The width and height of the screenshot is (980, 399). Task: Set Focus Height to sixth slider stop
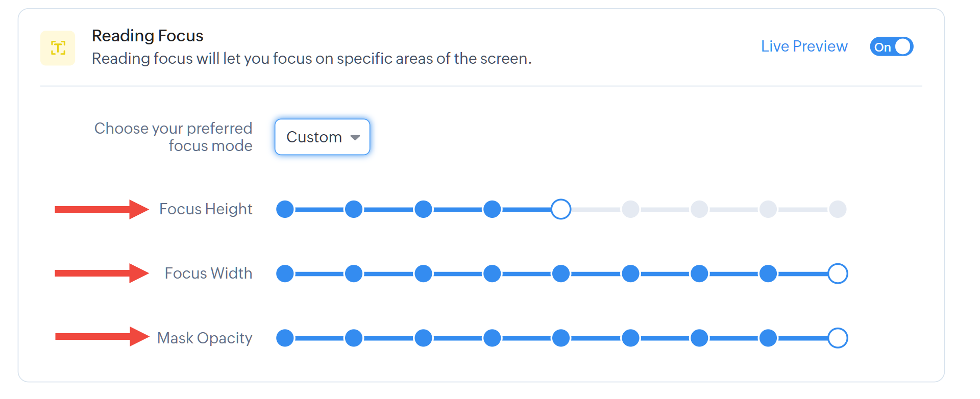pos(630,209)
